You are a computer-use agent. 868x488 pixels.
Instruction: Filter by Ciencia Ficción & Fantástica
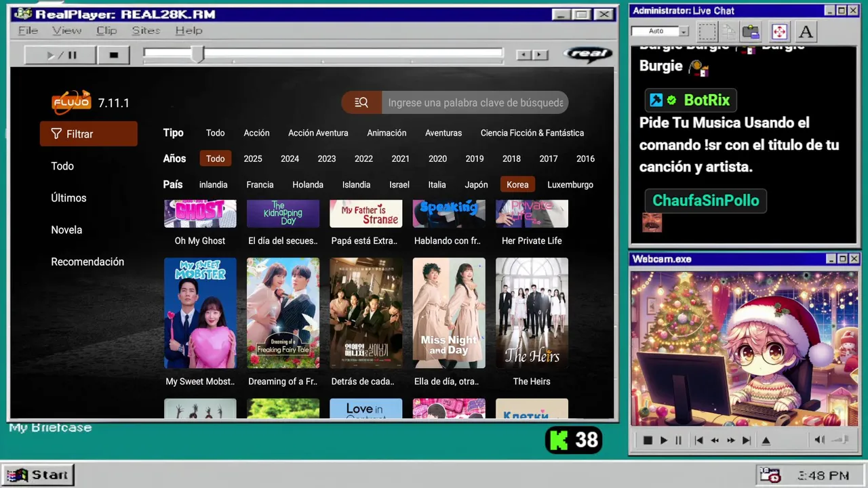click(532, 133)
